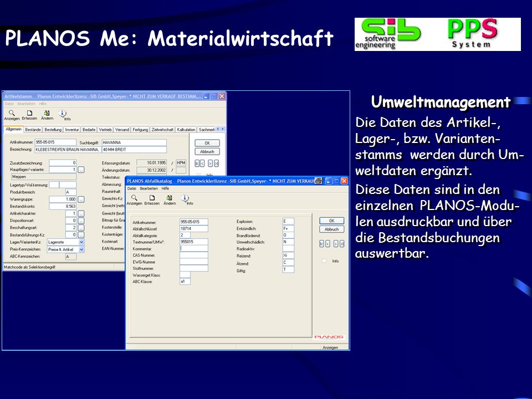
Task: Open lookup button next to Artikelcharakter
Action: tap(81, 214)
